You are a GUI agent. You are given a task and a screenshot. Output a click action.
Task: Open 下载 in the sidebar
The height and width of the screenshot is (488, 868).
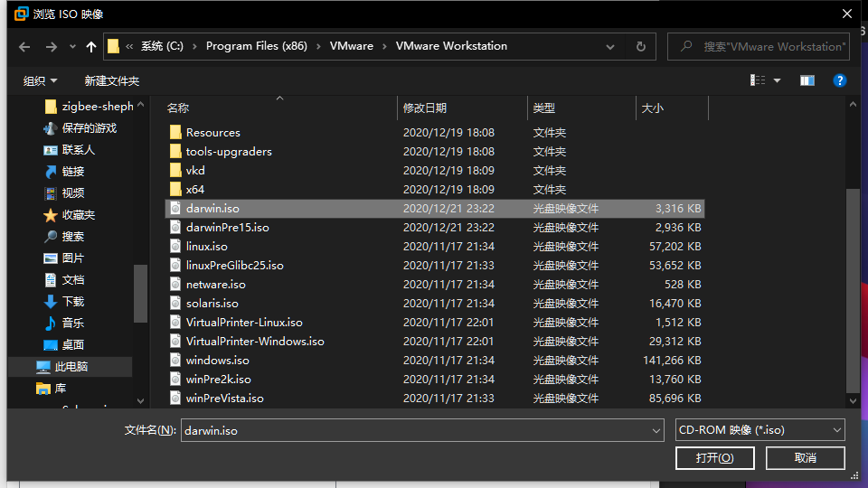click(64, 302)
